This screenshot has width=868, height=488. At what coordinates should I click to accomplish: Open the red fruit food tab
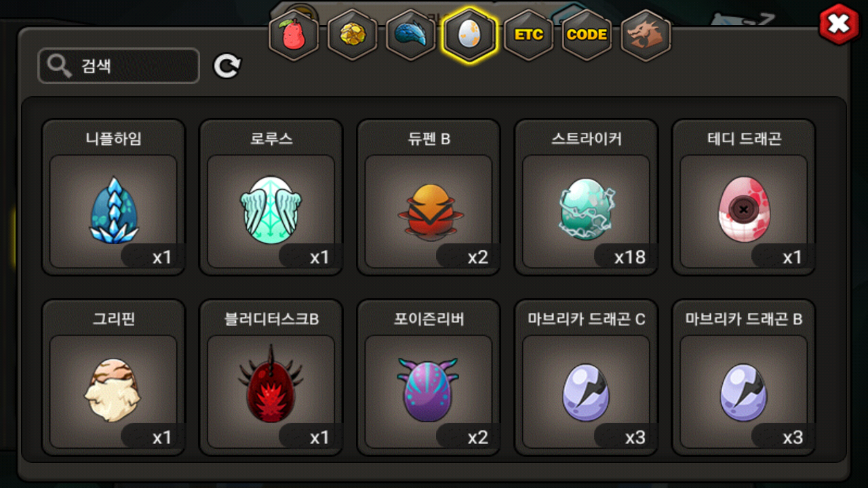pyautogui.click(x=294, y=35)
